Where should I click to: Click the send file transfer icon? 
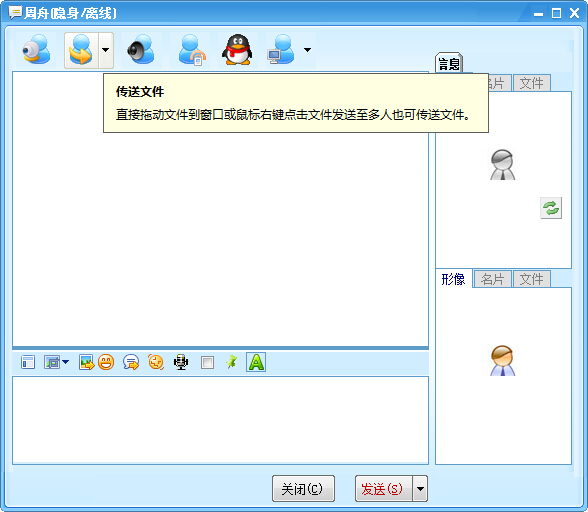pyautogui.click(x=81, y=50)
